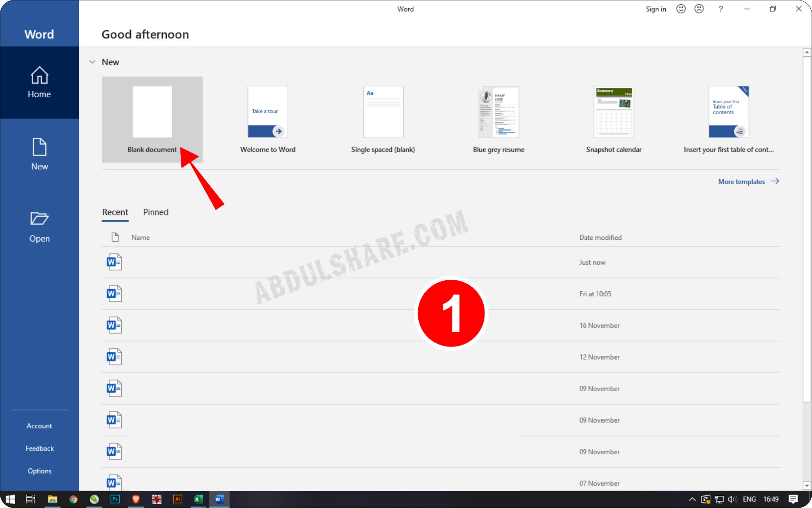
Task: Open the document modified Just now
Action: (440, 262)
